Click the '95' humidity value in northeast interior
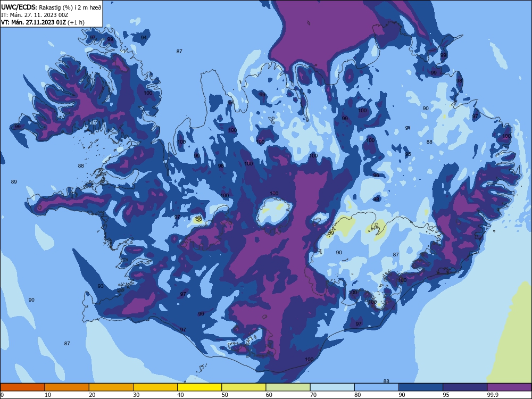 coord(408,154)
